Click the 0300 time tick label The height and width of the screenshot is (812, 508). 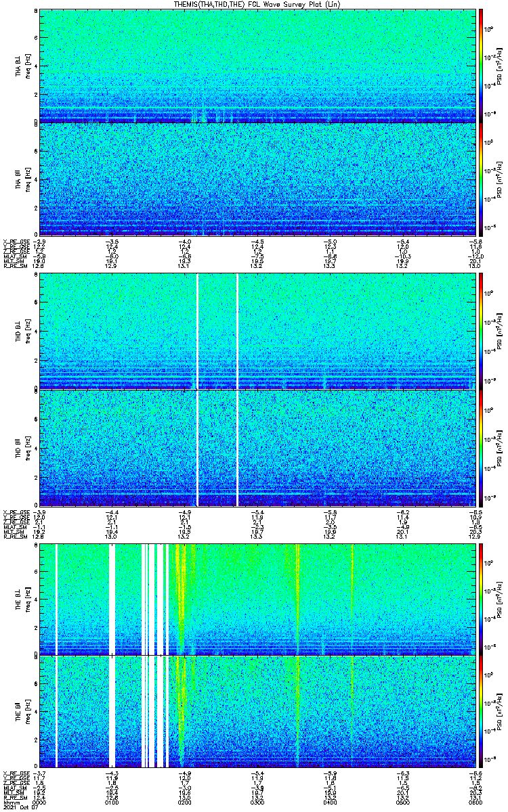click(x=257, y=802)
